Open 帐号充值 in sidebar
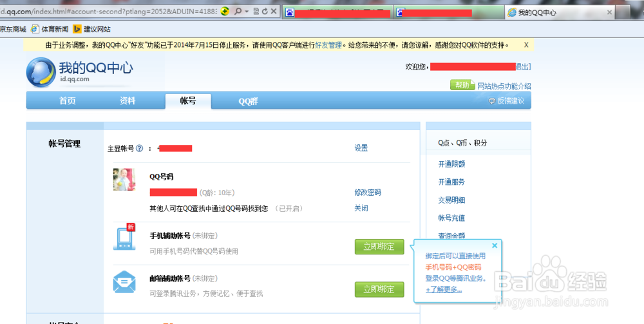Image resolution: width=644 pixels, height=324 pixels. pyautogui.click(x=451, y=218)
